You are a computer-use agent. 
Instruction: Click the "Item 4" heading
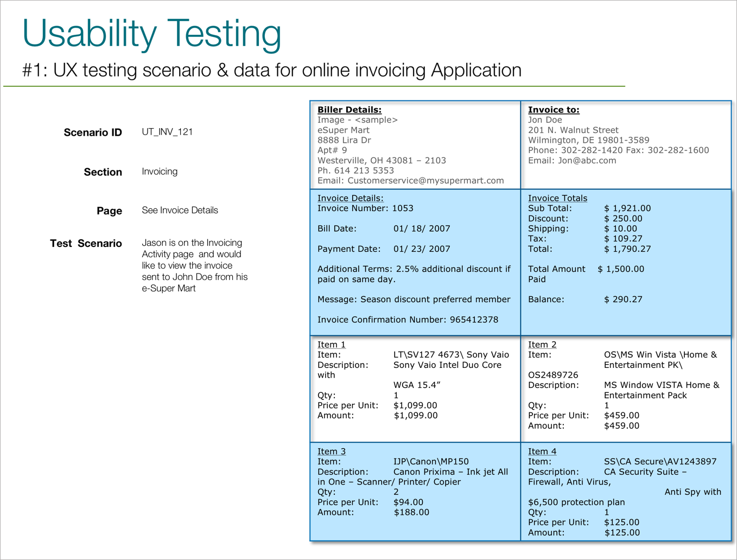click(542, 451)
